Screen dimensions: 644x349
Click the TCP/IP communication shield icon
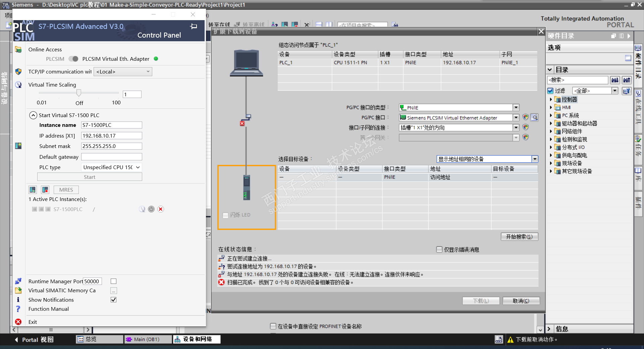coord(18,71)
